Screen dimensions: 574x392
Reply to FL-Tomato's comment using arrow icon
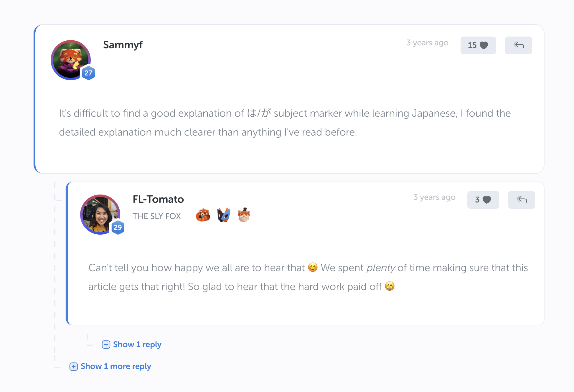point(521,200)
